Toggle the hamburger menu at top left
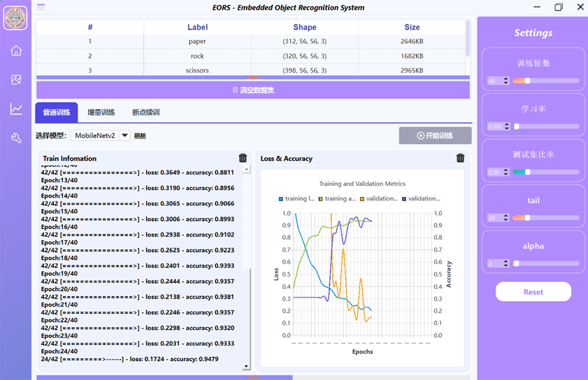588x380 pixels. (x=41, y=7)
